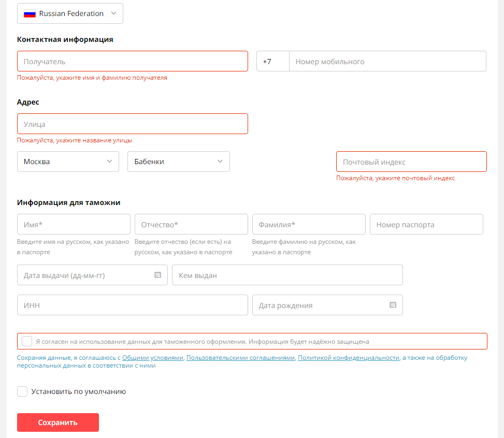Focus the Номер паспорта field
Screen dimensions: 504x438
click(426, 224)
